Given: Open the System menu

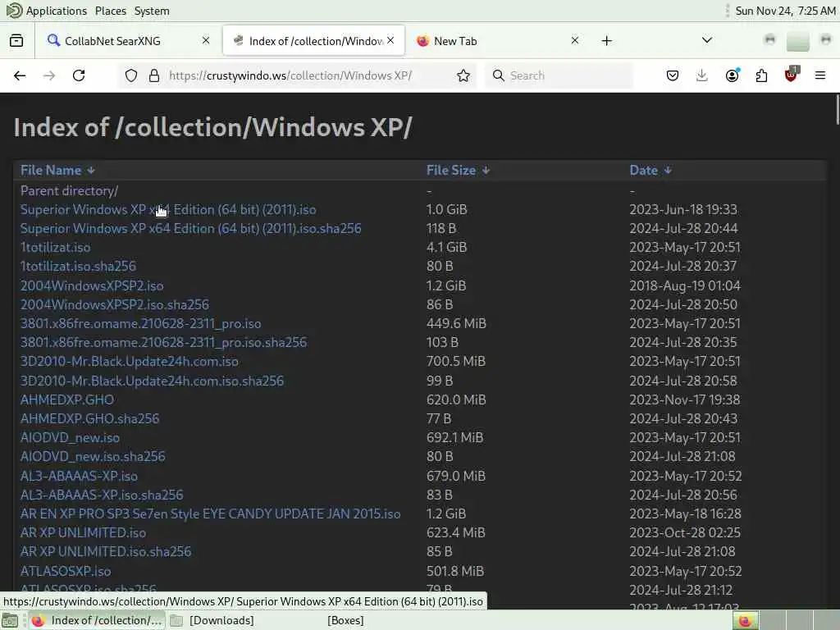Looking at the screenshot, I should 152,11.
